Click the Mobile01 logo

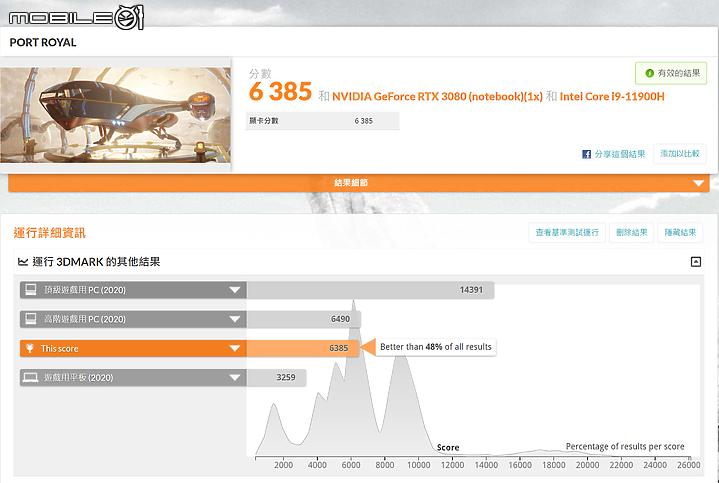tap(76, 17)
